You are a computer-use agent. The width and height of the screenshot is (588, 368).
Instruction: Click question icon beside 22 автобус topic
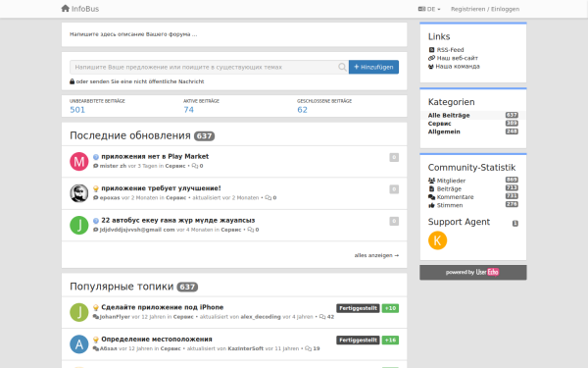[x=96, y=221]
